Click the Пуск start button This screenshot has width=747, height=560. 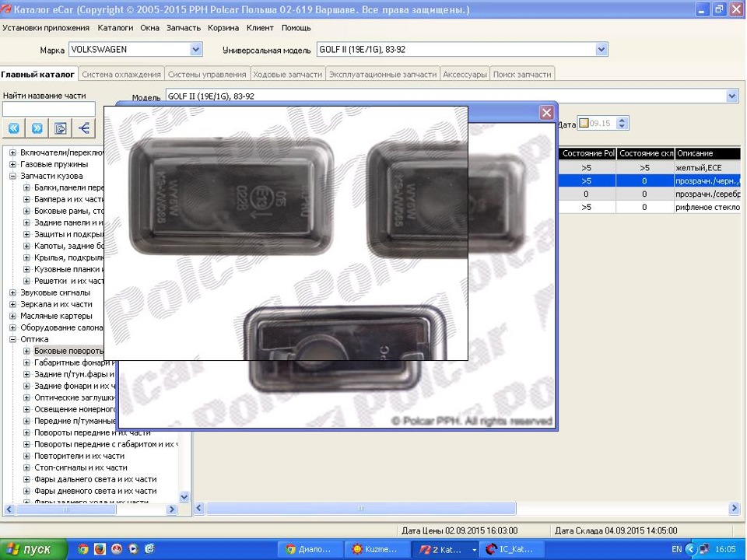pyautogui.click(x=33, y=549)
